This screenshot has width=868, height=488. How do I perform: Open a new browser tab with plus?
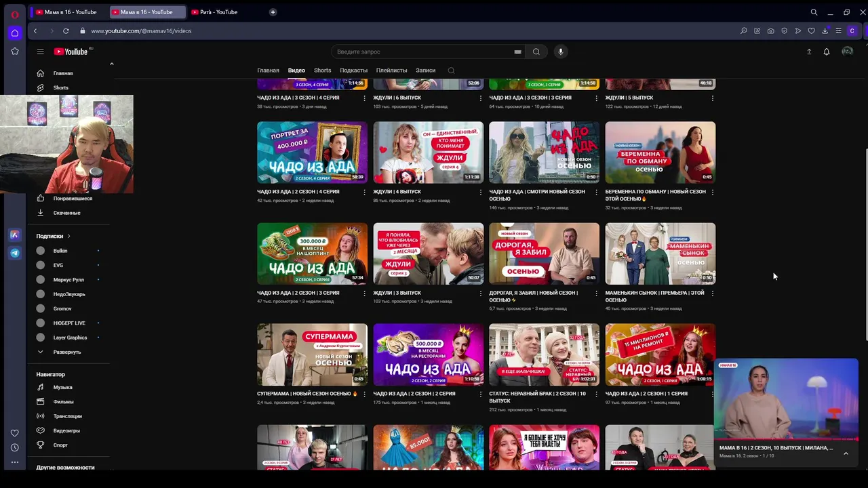(273, 12)
